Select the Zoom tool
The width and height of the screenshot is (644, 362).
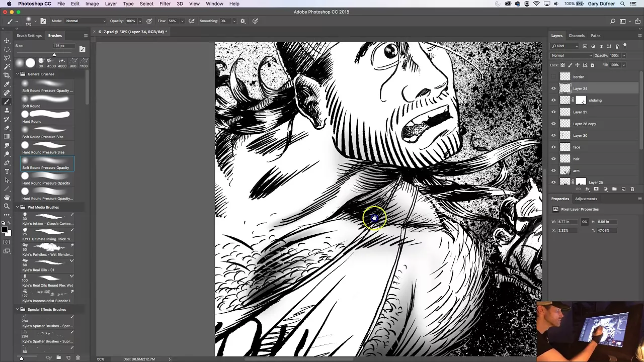click(x=7, y=206)
